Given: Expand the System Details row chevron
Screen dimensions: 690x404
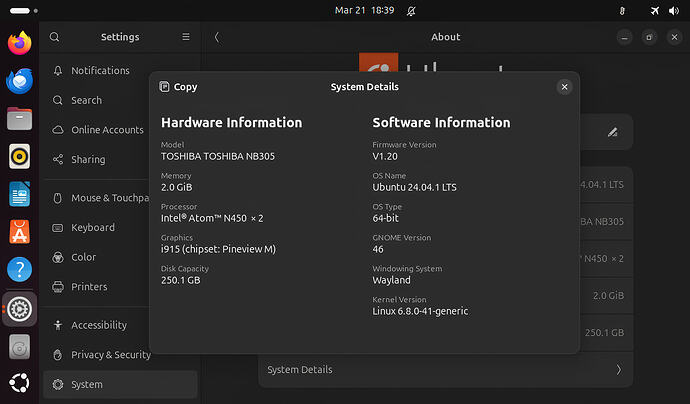Looking at the screenshot, I should pos(618,370).
